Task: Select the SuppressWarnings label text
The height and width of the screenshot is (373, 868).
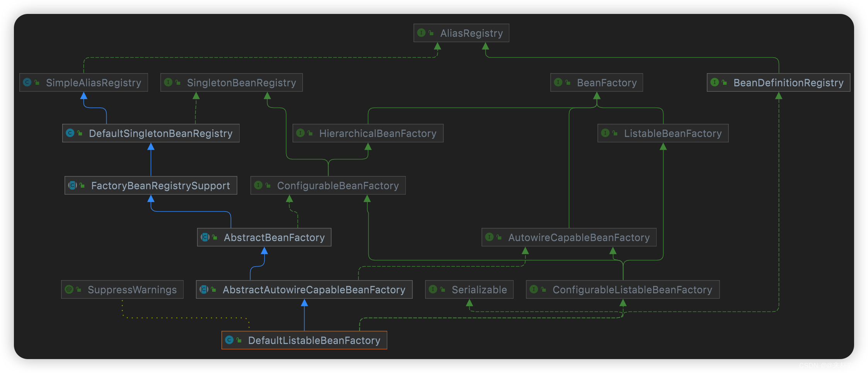Action: tap(132, 290)
